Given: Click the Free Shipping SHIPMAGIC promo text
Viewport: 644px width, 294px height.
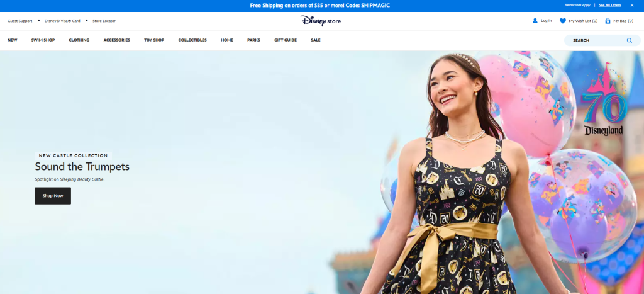Looking at the screenshot, I should 320,5.
